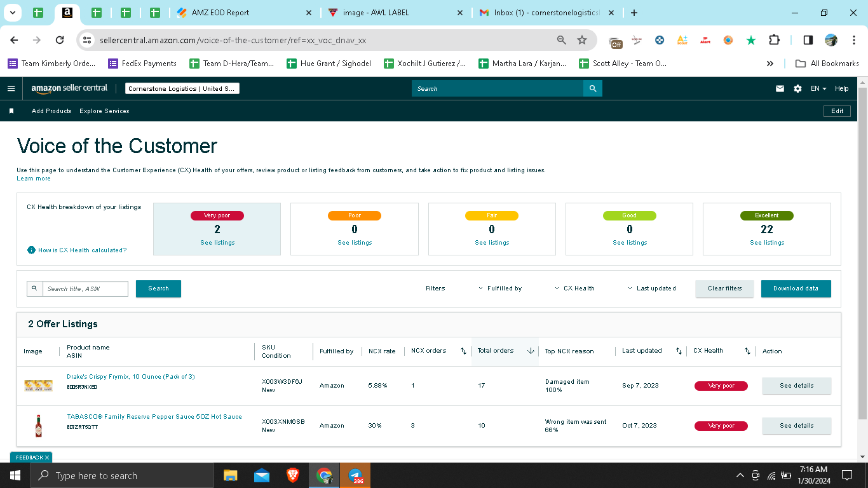868x488 pixels.
Task: Expand the CX Health filter
Action: pos(574,288)
